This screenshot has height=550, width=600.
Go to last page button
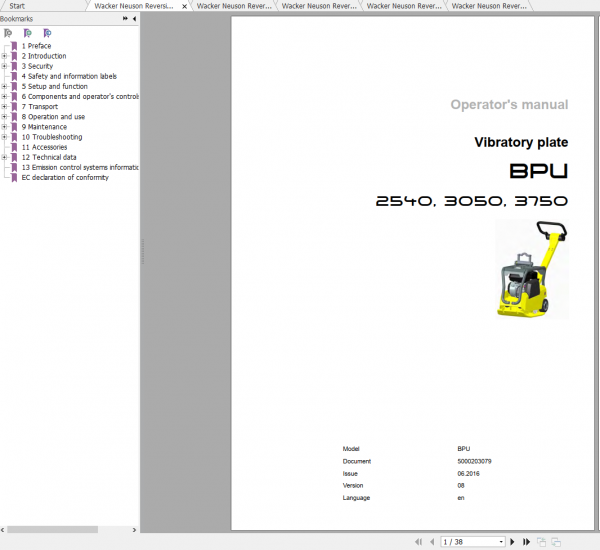527,542
